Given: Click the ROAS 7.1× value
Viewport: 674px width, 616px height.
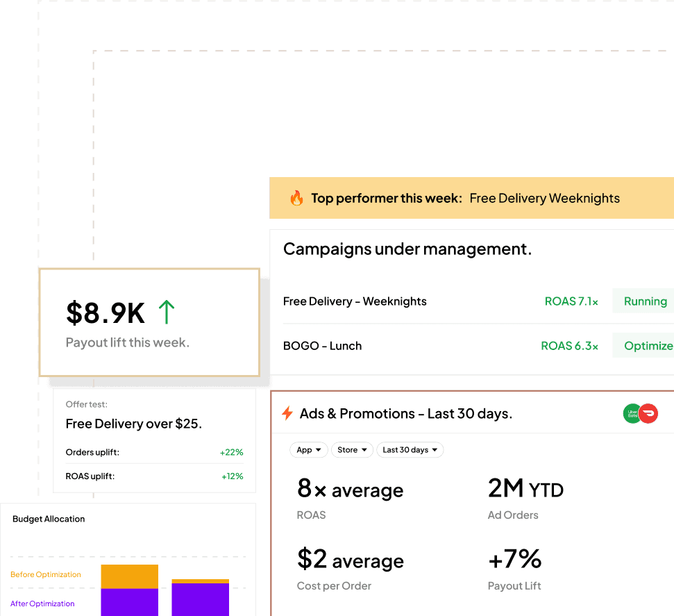Looking at the screenshot, I should pyautogui.click(x=571, y=301).
